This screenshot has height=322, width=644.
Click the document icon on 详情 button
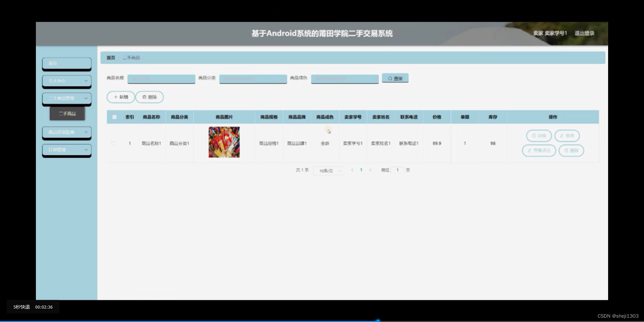pos(534,136)
